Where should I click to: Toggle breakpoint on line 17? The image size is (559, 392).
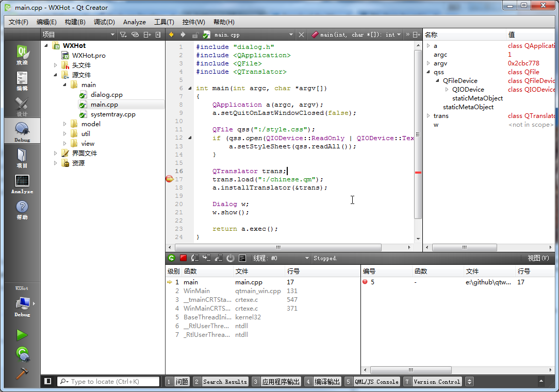click(x=169, y=179)
